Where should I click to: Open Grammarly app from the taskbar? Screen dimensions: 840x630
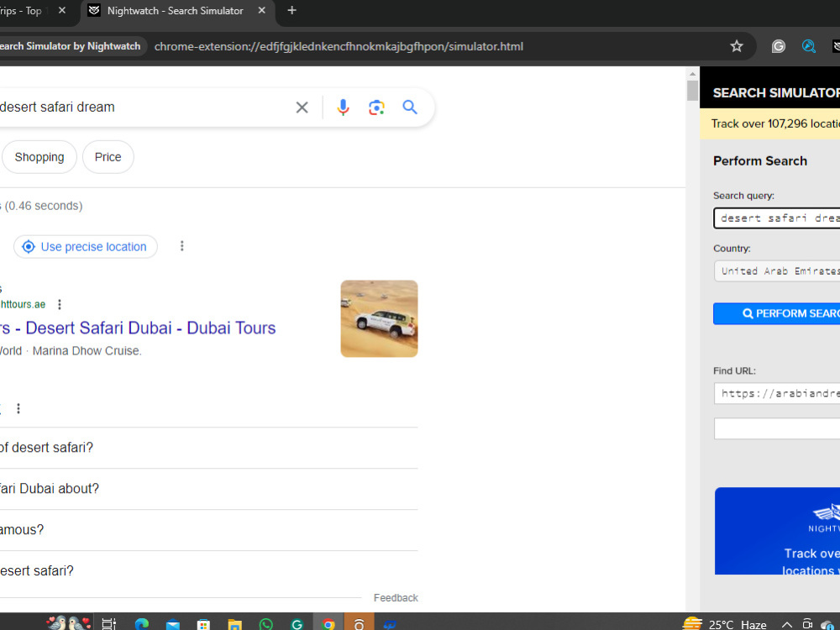pyautogui.click(x=297, y=624)
